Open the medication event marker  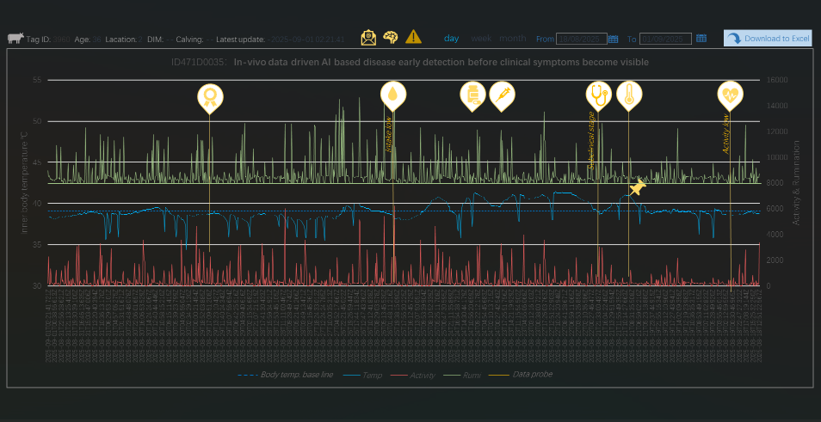(473, 95)
